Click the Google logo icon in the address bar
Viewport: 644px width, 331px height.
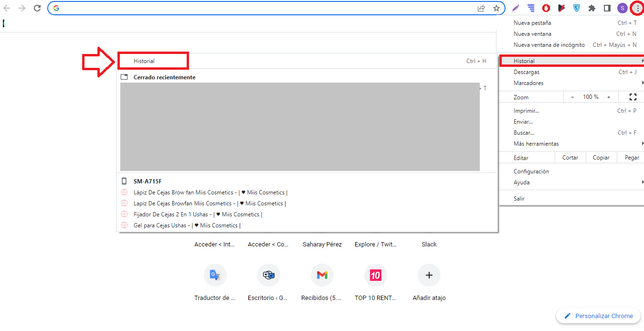[56, 8]
